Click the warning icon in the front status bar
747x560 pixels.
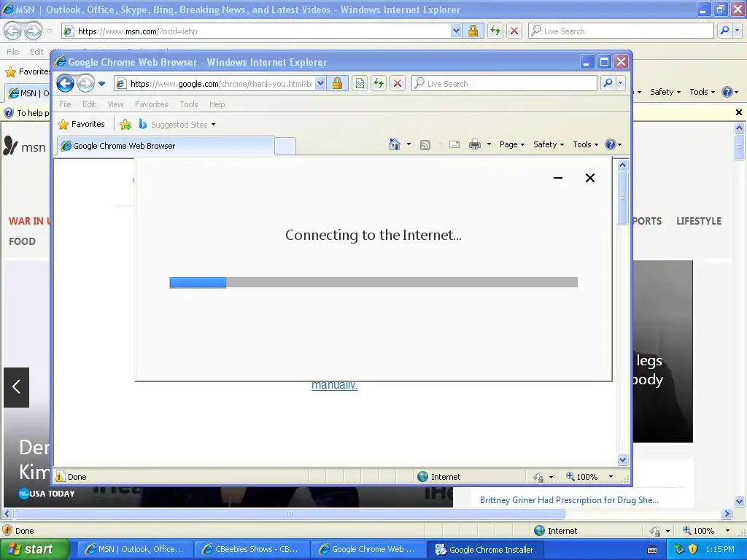pos(60,477)
